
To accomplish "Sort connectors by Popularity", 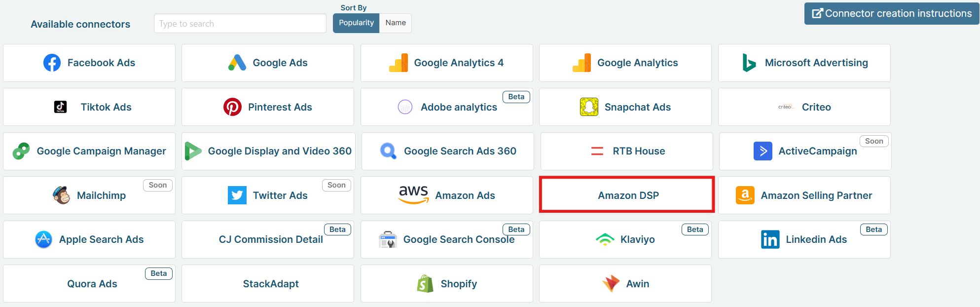I will tap(356, 23).
